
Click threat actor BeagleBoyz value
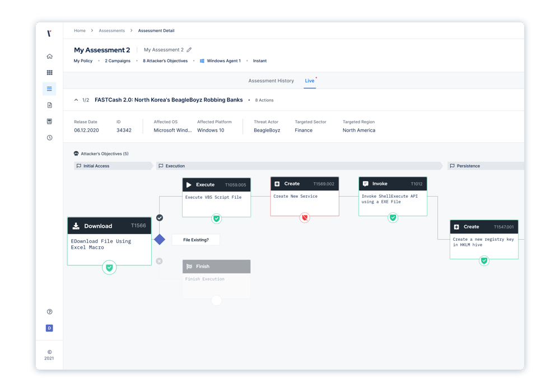point(267,130)
